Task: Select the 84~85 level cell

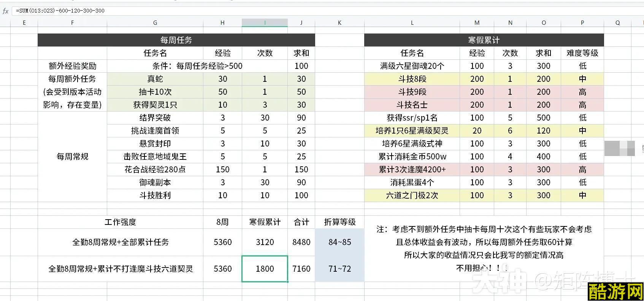Action: pyautogui.click(x=339, y=242)
